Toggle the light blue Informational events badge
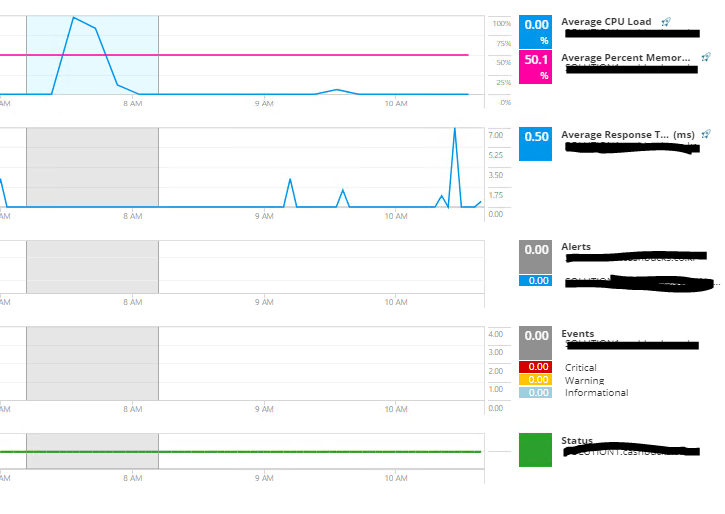Viewport: 725px width, 514px height. click(535, 393)
